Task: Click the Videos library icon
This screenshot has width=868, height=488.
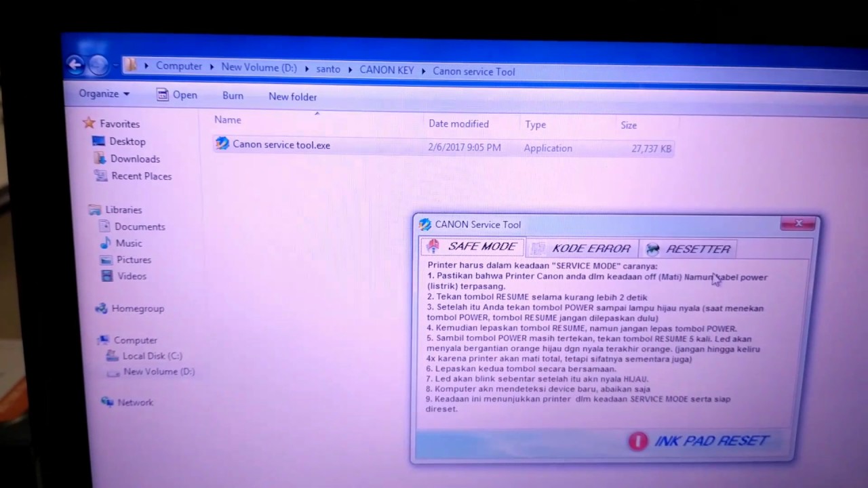Action: pos(106,276)
